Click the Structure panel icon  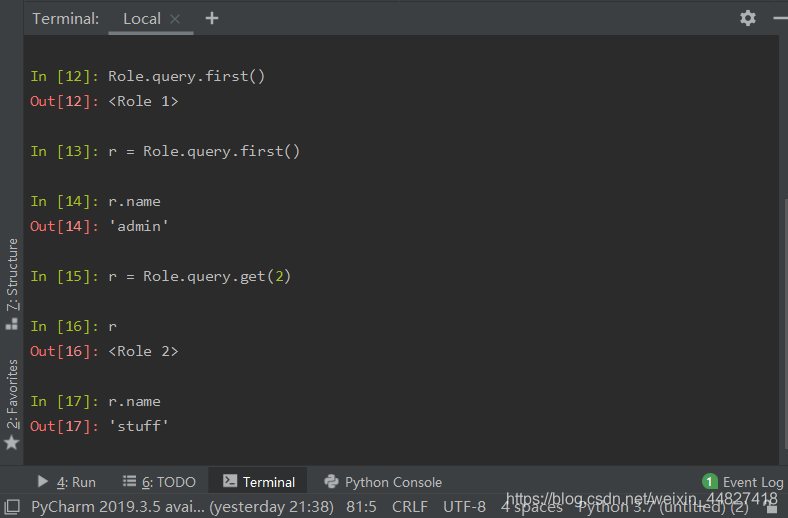tap(12, 324)
